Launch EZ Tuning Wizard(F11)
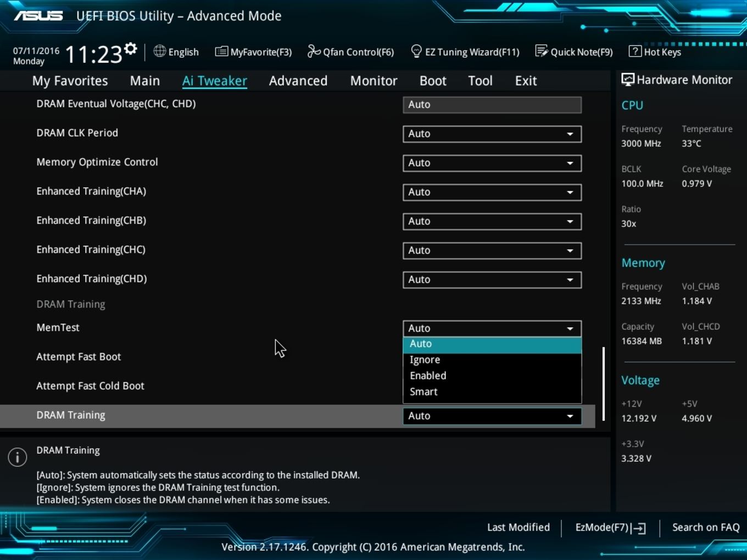The image size is (747, 560). (465, 52)
